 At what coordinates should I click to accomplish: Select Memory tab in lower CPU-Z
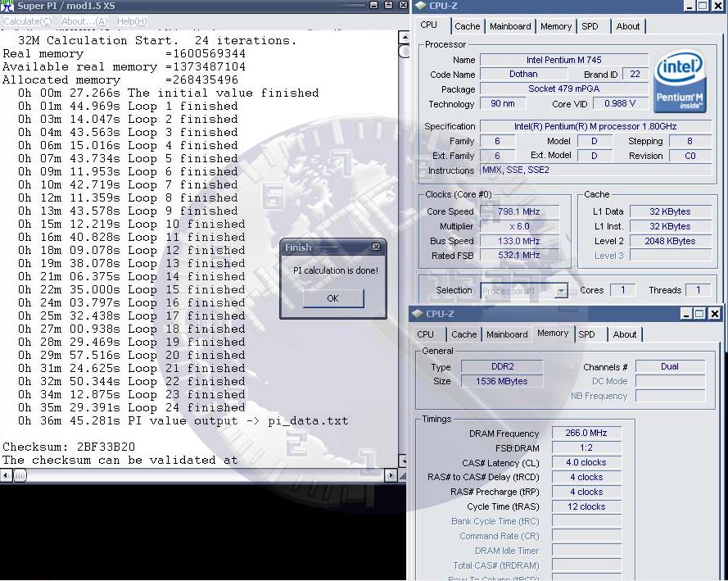tap(553, 333)
